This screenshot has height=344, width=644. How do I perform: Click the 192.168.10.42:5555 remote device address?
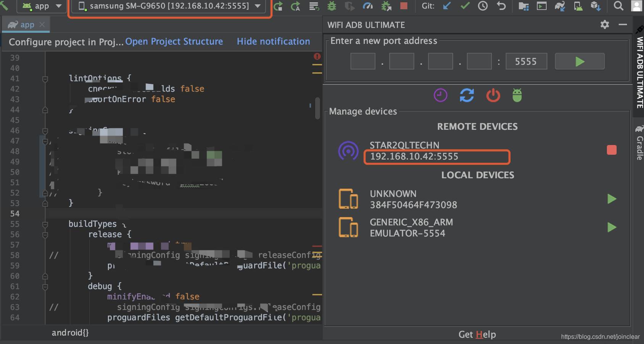pos(414,156)
